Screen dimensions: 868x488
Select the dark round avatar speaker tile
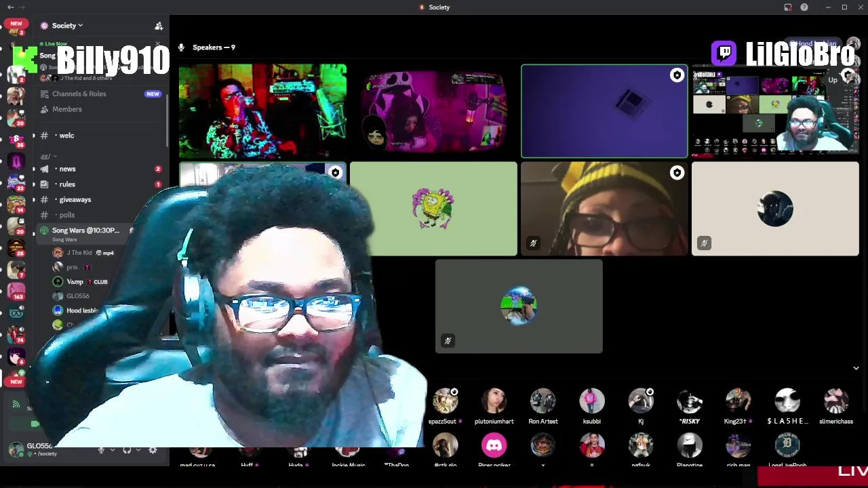point(775,209)
